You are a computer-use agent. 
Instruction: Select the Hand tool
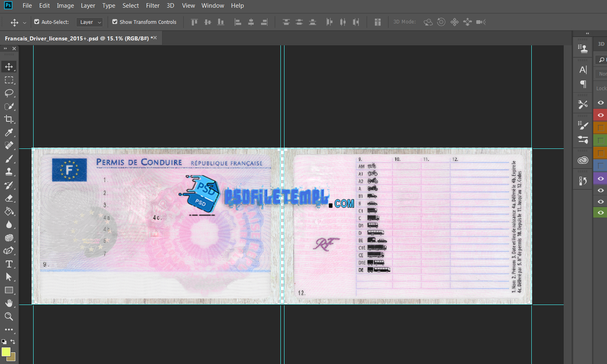[x=9, y=303]
